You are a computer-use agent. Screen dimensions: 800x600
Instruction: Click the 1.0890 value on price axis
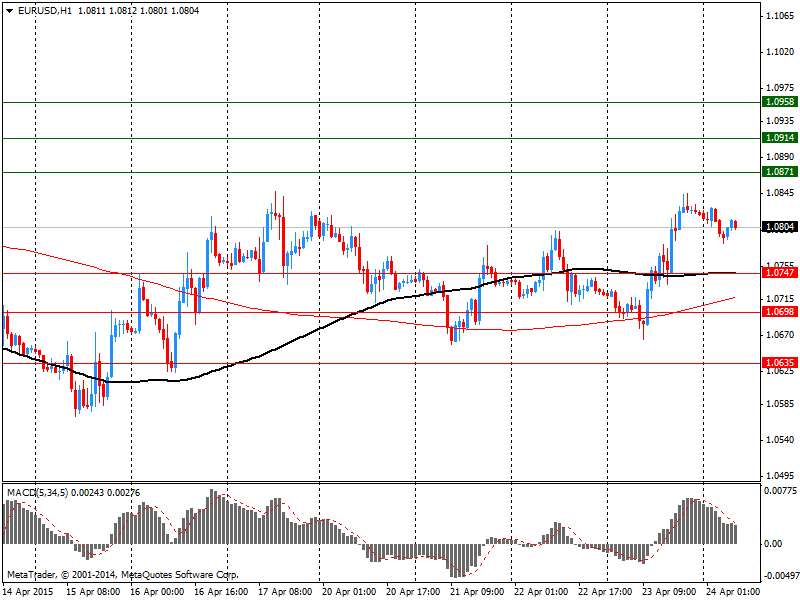(780, 157)
